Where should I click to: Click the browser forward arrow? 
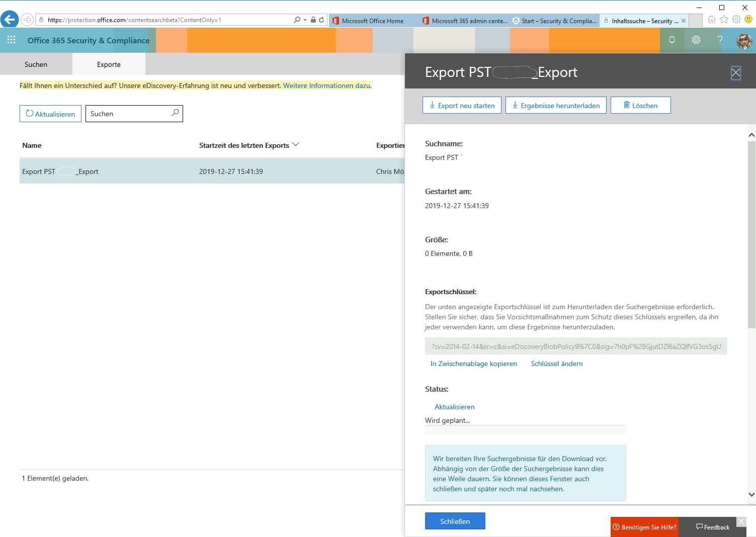pos(27,20)
